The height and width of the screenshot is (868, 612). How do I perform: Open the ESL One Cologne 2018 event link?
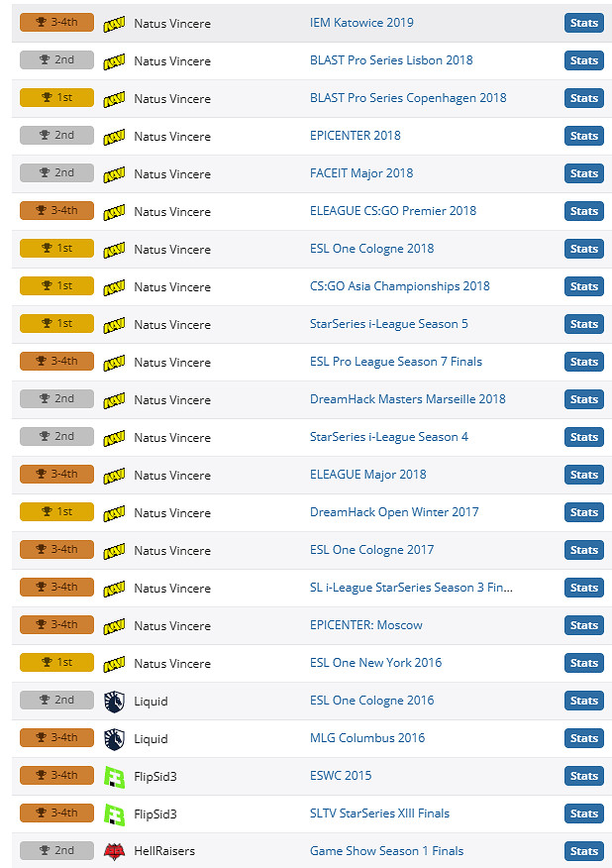(x=371, y=249)
